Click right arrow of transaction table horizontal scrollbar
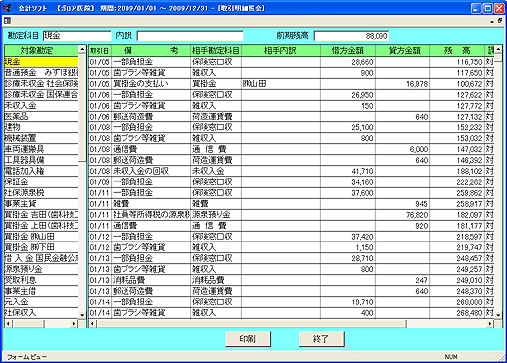Image resolution: width=507 pixels, height=363 pixels. [490, 323]
